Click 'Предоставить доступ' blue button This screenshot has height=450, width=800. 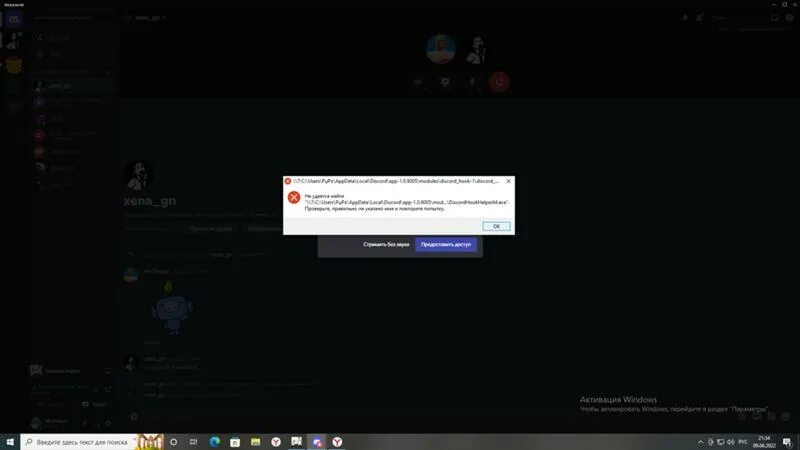446,244
